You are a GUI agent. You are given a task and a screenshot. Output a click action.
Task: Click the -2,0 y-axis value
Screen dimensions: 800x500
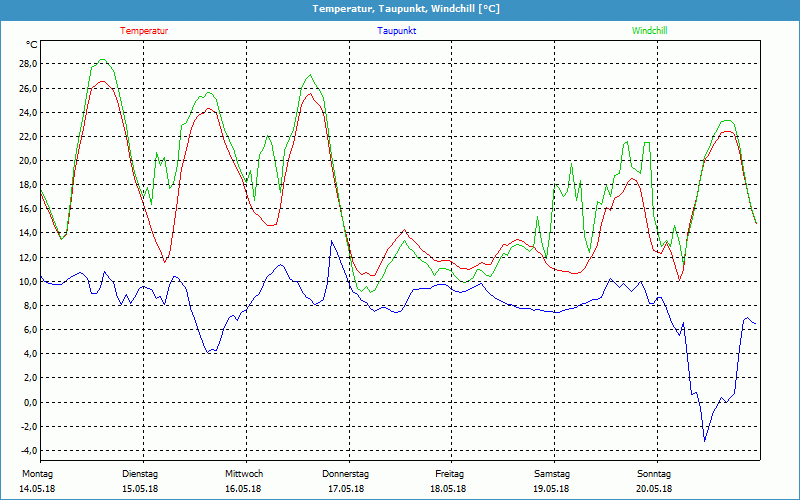pyautogui.click(x=30, y=427)
